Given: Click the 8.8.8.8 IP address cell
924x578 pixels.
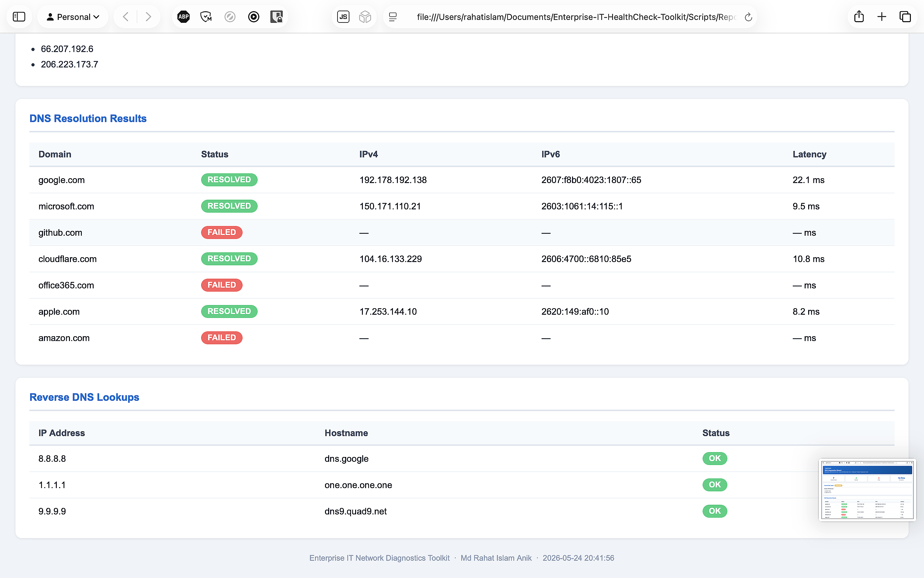Looking at the screenshot, I should click(52, 459).
